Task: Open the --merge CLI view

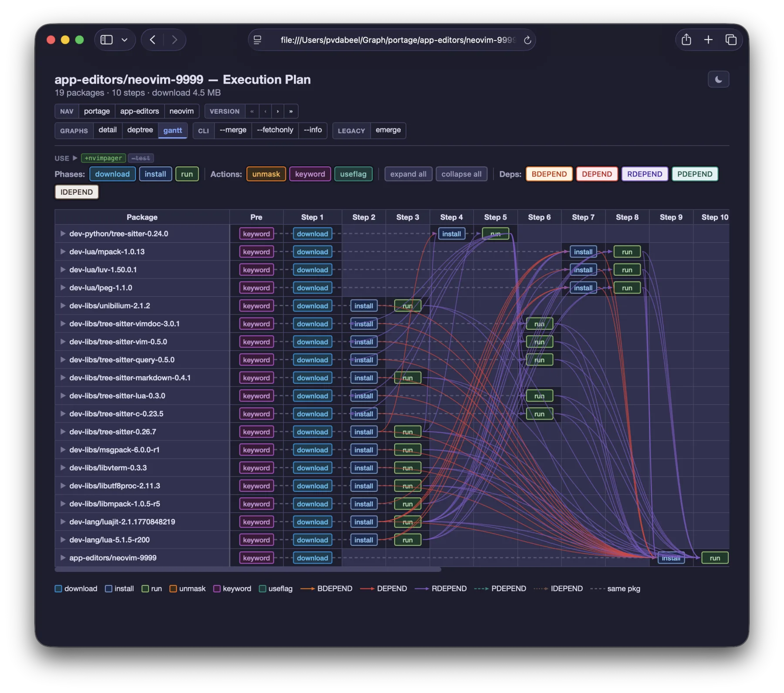Action: pyautogui.click(x=233, y=130)
